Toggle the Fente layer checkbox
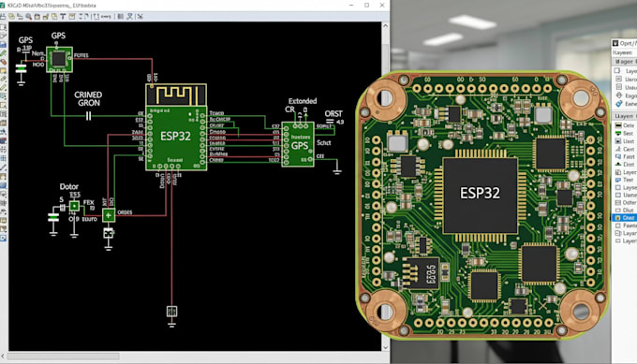This screenshot has height=364, width=637. click(x=618, y=226)
